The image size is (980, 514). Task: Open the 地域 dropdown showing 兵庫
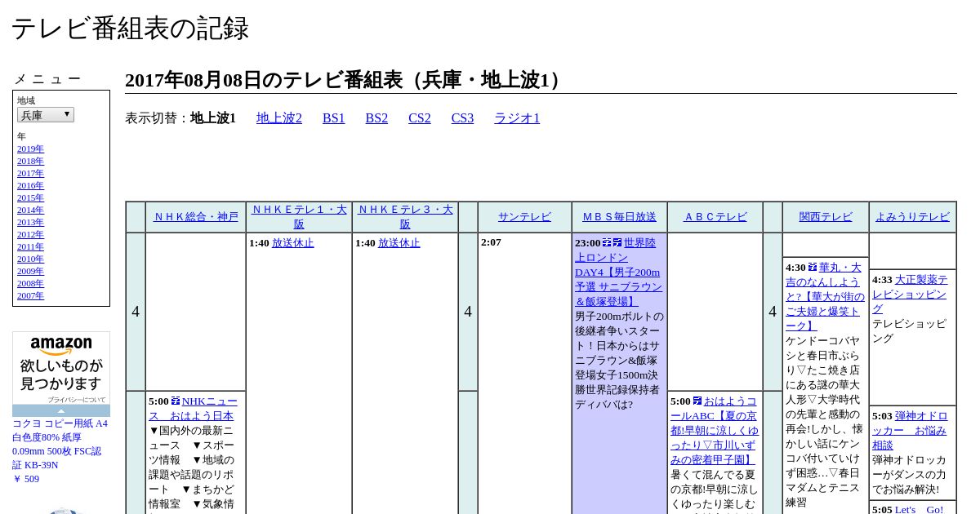click(46, 115)
